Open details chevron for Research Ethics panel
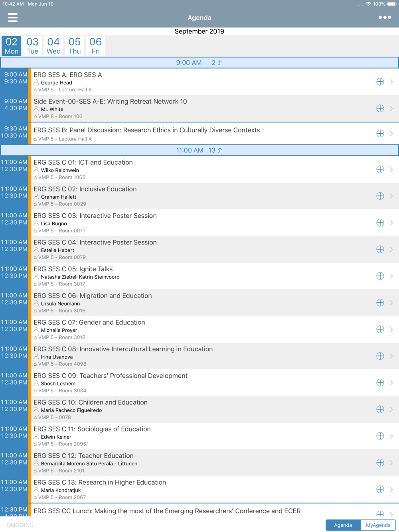Screen dimensions: 399x532 391,134
